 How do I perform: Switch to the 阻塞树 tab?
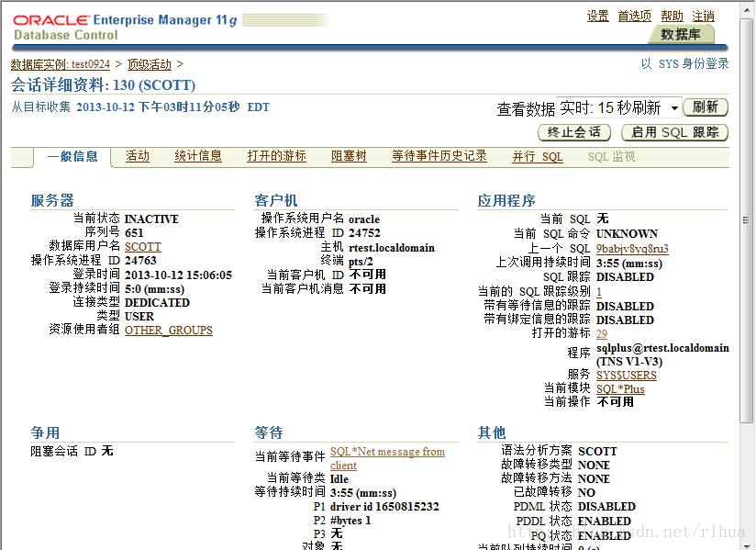click(349, 156)
